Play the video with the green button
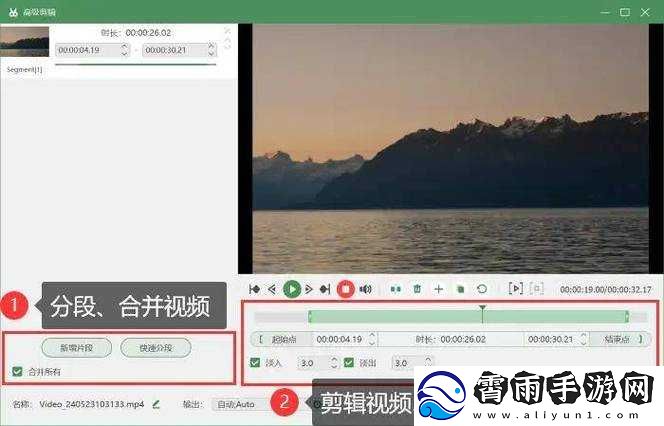664x426 pixels. (x=292, y=290)
